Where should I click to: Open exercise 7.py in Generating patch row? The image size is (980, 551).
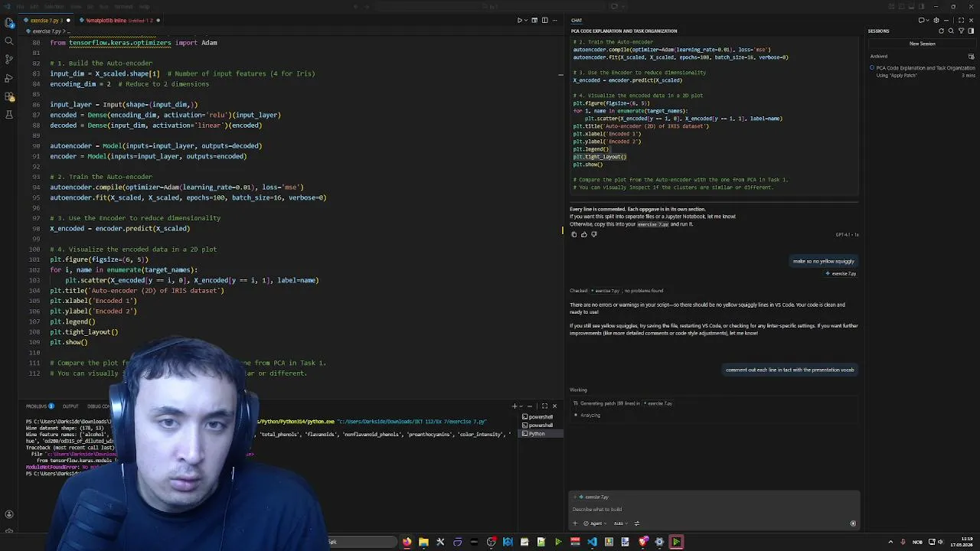[x=658, y=403]
